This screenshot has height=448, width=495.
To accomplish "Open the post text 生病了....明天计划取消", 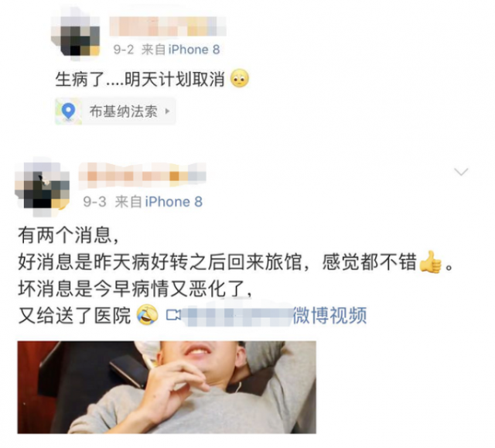I will tap(140, 79).
